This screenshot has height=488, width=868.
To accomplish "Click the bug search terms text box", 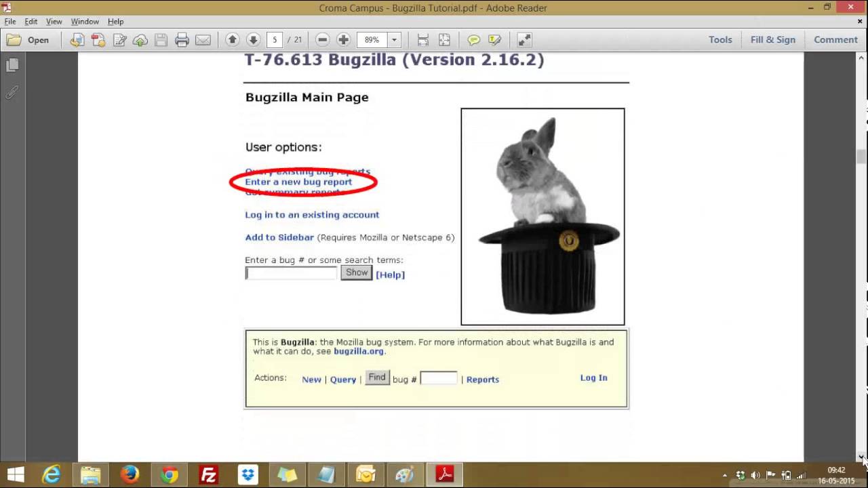I will tap(291, 273).
